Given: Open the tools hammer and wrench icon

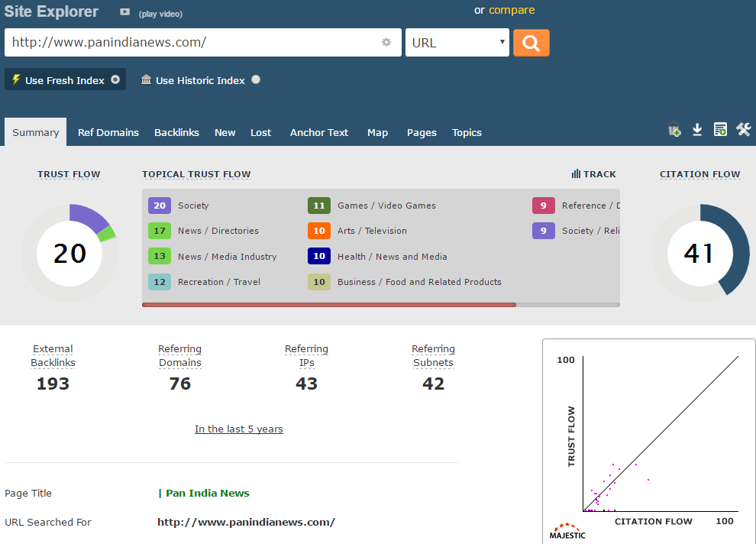Looking at the screenshot, I should 743,130.
